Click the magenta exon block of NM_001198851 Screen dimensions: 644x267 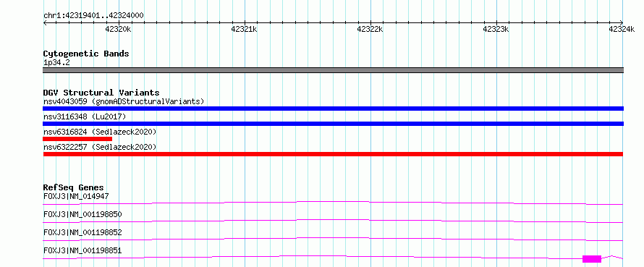click(x=592, y=259)
